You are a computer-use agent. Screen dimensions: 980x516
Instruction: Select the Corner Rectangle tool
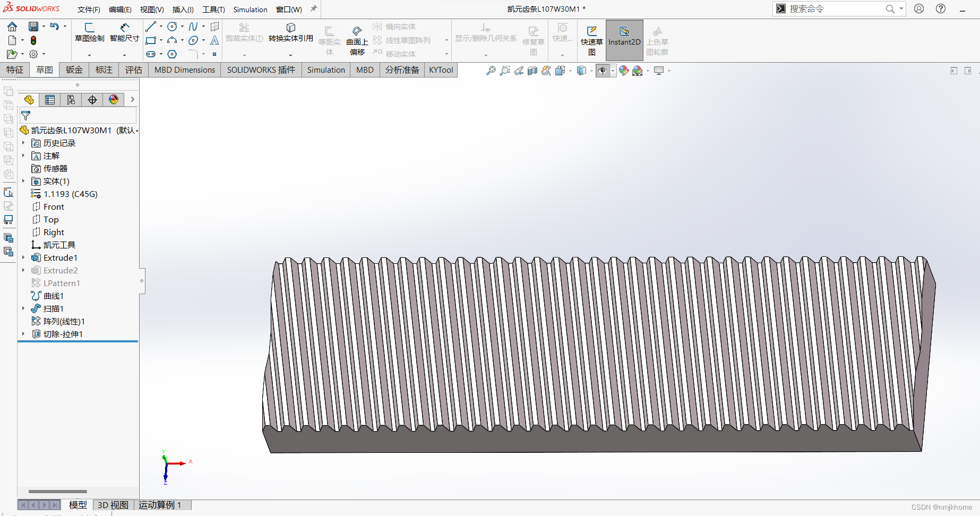click(151, 40)
